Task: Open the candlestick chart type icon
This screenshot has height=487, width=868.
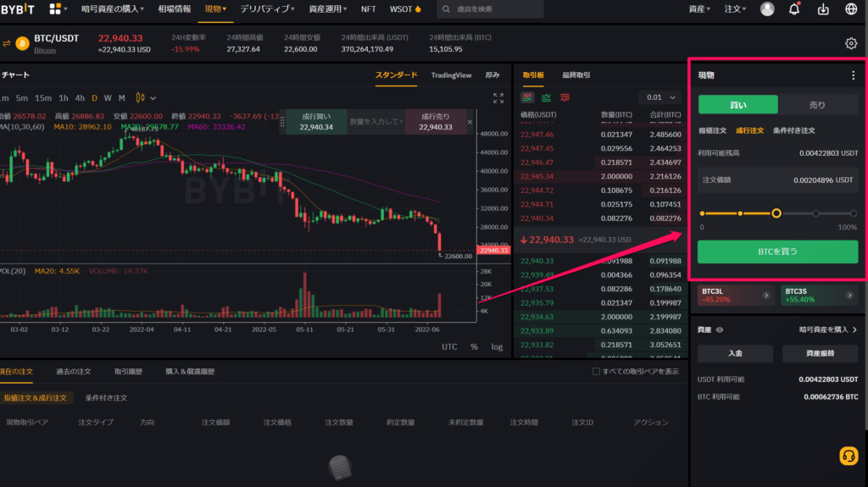Action: pyautogui.click(x=140, y=98)
